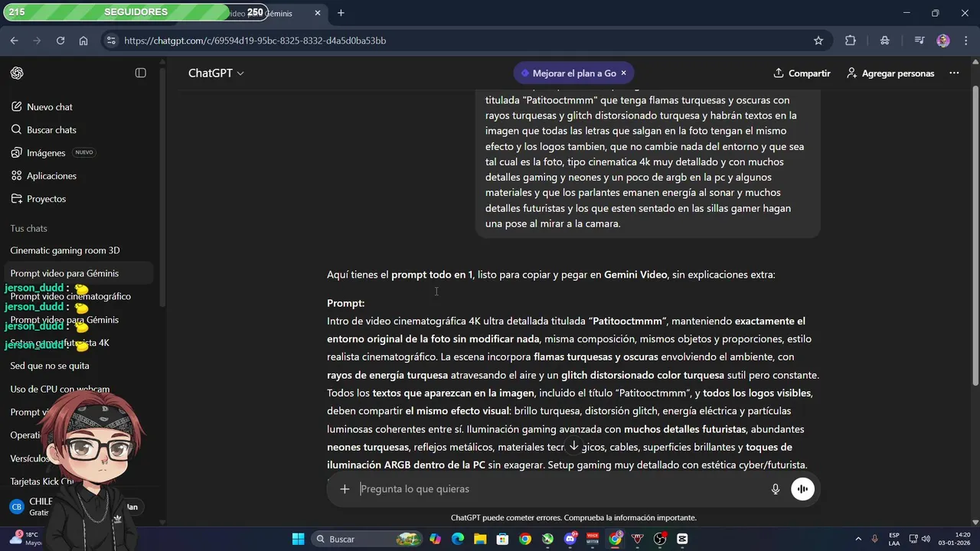Bookmark this page with the star icon
The image size is (980, 551).
tap(818, 41)
